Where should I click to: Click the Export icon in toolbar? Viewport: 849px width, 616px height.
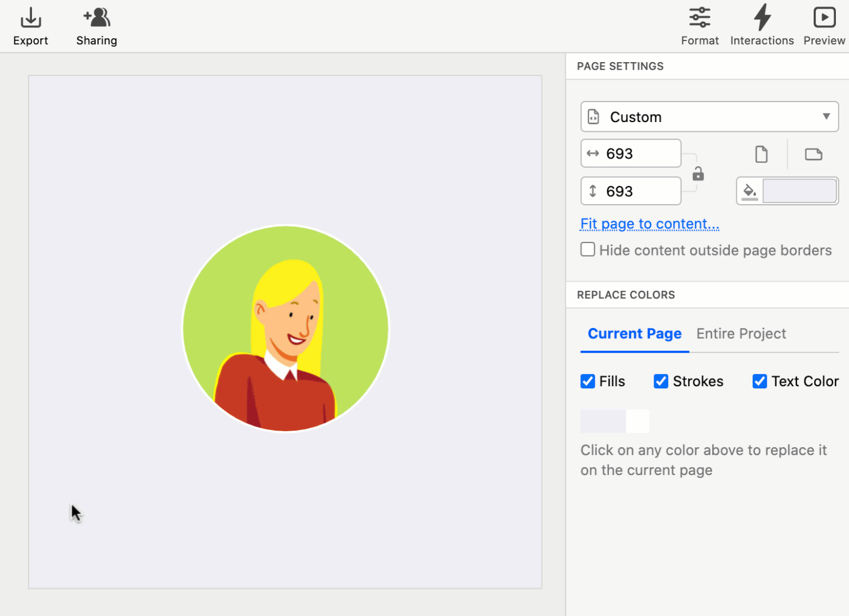[x=31, y=19]
